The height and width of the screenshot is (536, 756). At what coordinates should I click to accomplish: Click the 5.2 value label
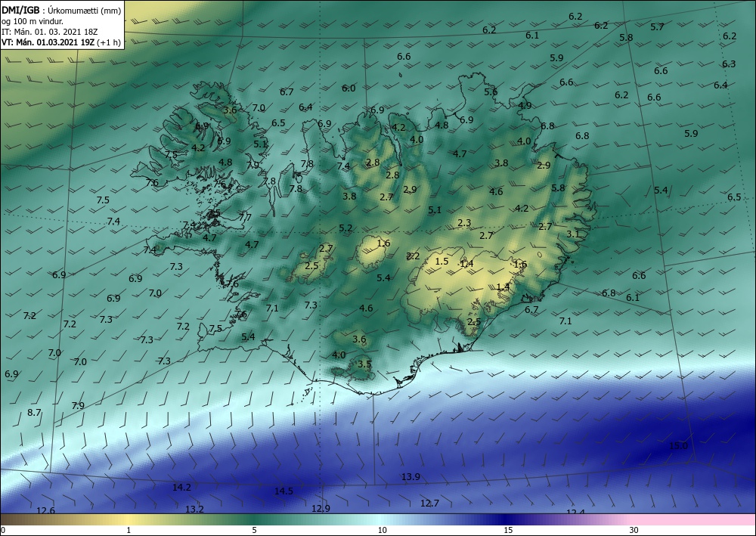click(345, 228)
